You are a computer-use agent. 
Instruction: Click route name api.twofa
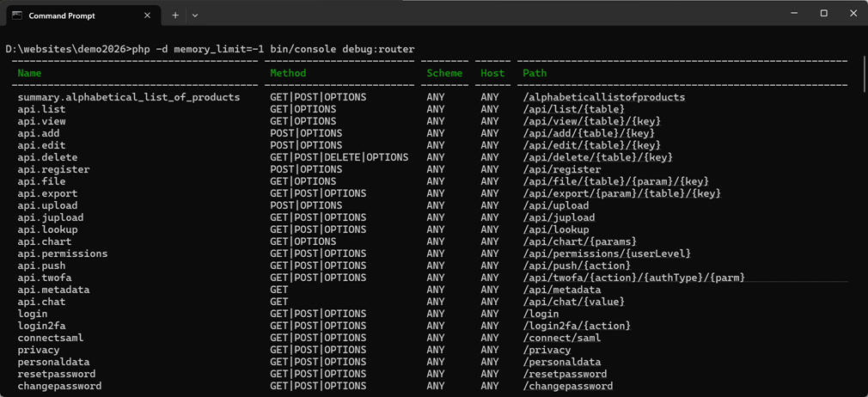coord(45,278)
